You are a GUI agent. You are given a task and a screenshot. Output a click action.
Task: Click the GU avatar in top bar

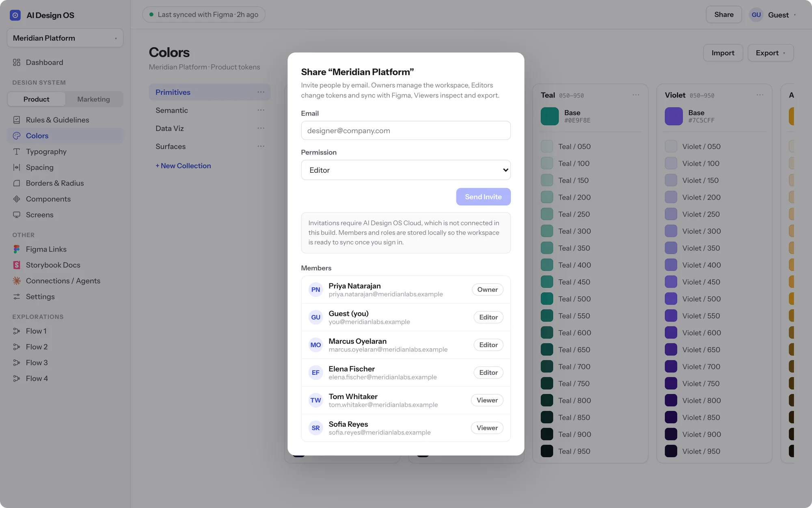pos(756,15)
